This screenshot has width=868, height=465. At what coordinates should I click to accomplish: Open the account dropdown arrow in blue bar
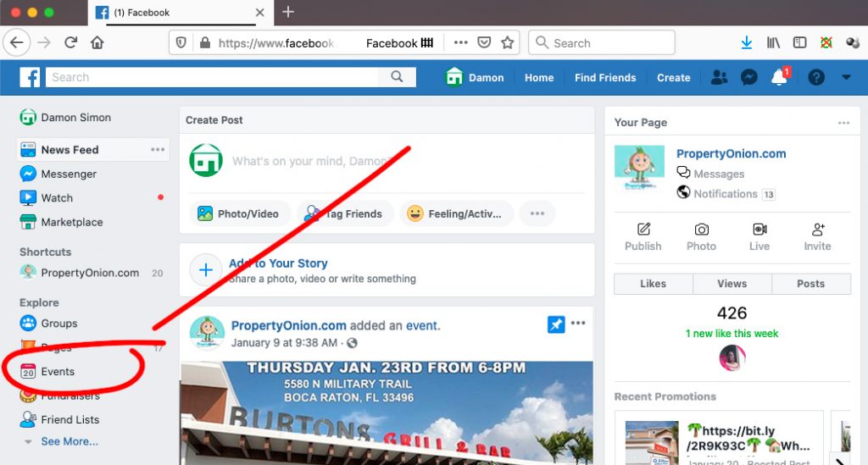click(847, 77)
